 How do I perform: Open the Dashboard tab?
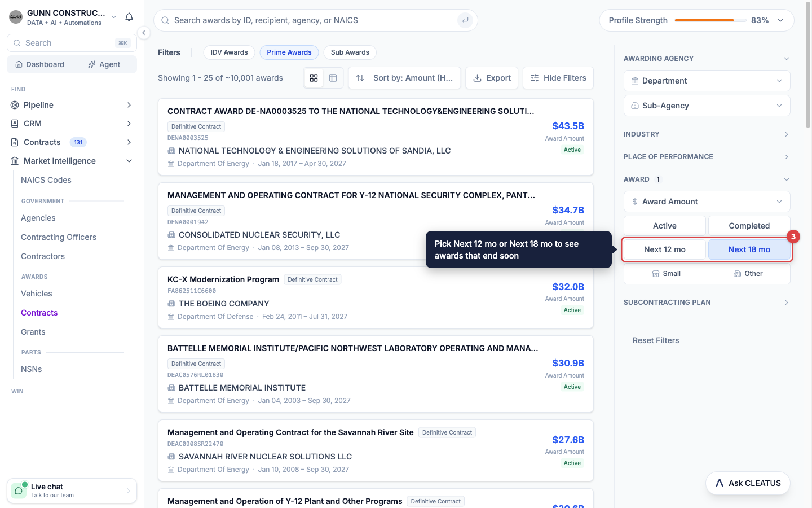tap(39, 64)
